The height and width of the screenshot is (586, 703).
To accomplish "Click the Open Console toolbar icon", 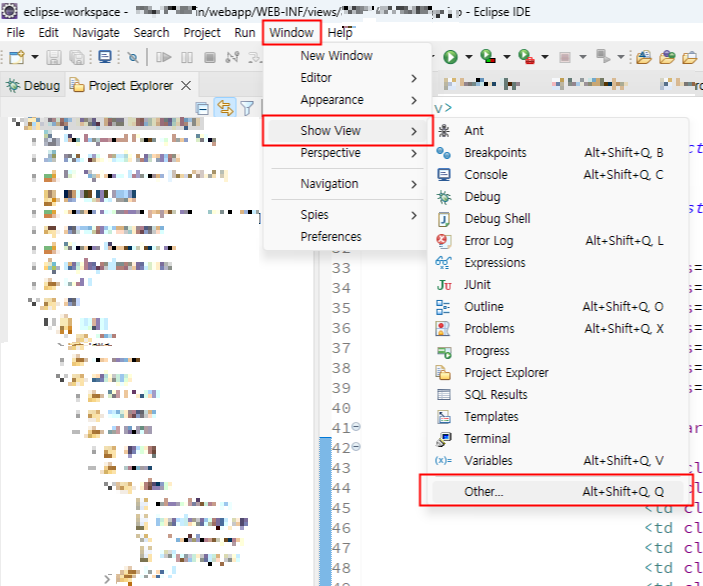I will click(105, 57).
